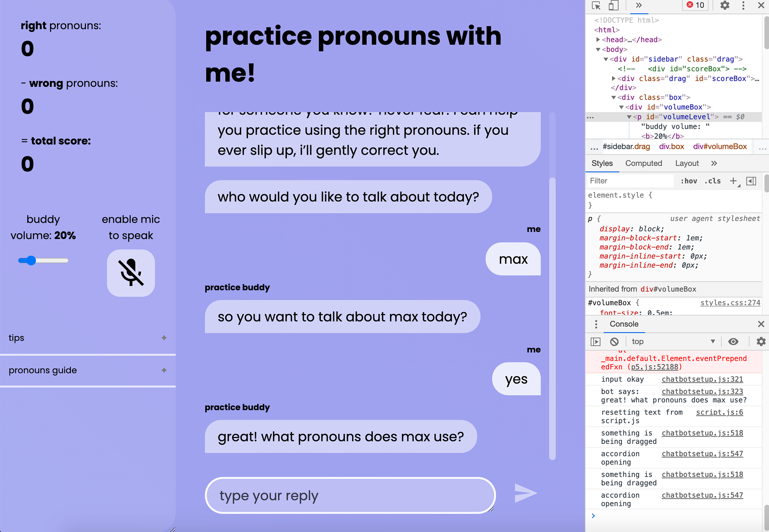Open the more DevTools tabs chevron in the top toolbar
The height and width of the screenshot is (532, 769).
[x=639, y=5]
